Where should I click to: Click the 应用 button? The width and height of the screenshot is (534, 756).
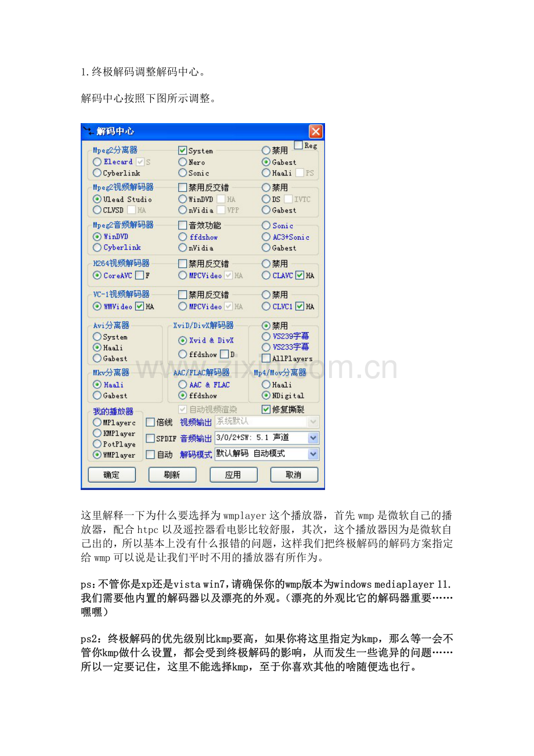233,475
